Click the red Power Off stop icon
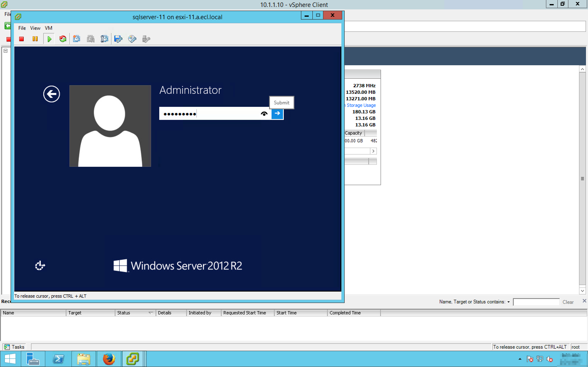 click(21, 39)
